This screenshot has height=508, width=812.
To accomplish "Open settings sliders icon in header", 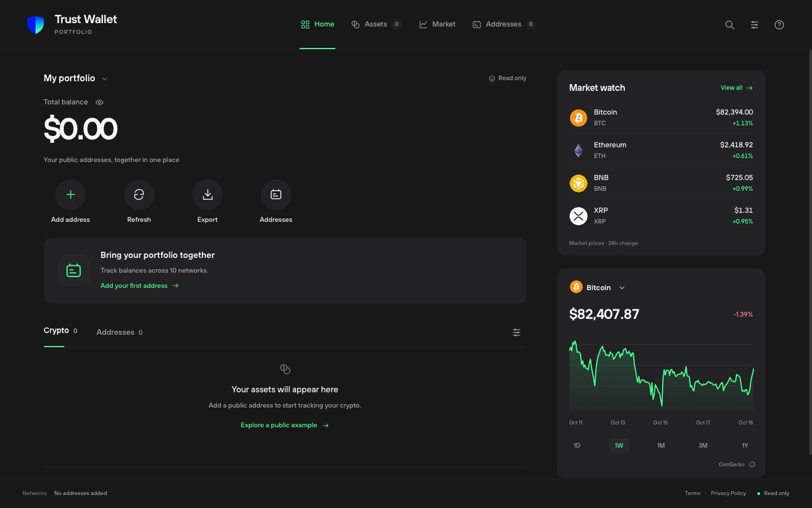I will [x=754, y=25].
